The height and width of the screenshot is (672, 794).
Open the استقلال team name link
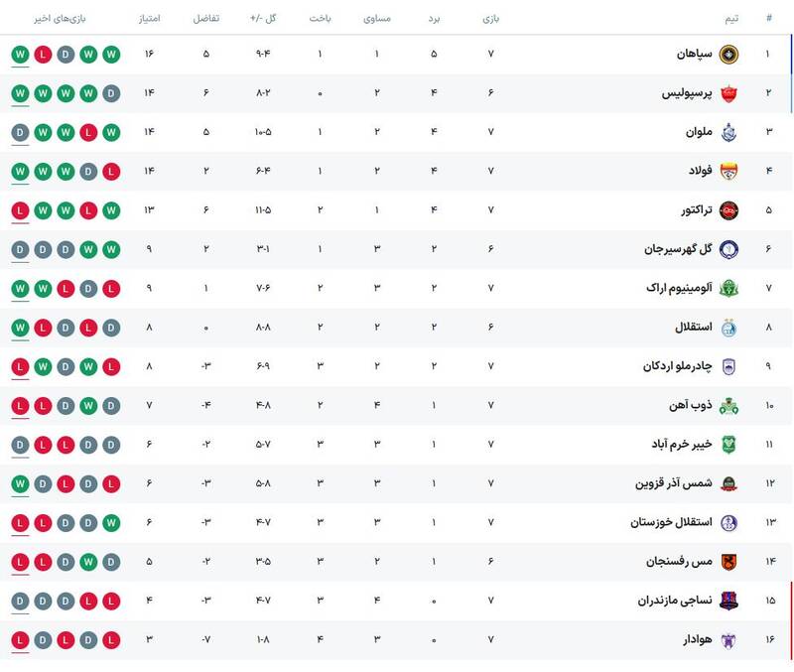[685, 328]
